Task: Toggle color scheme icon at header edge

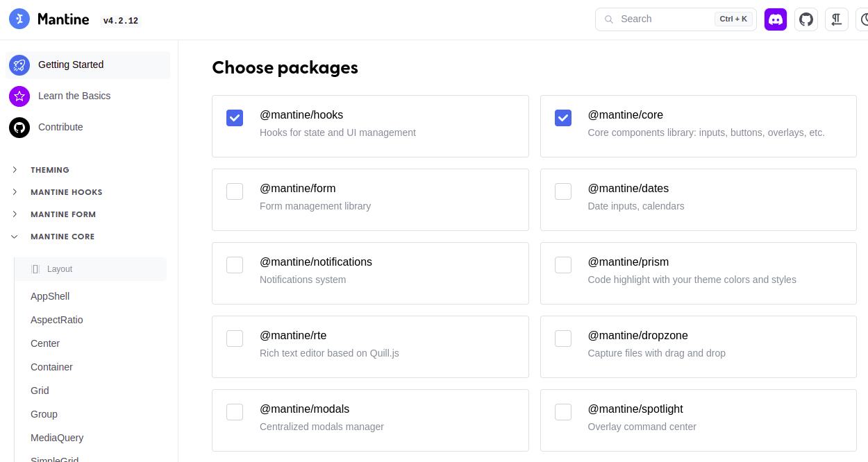Action: [862, 19]
